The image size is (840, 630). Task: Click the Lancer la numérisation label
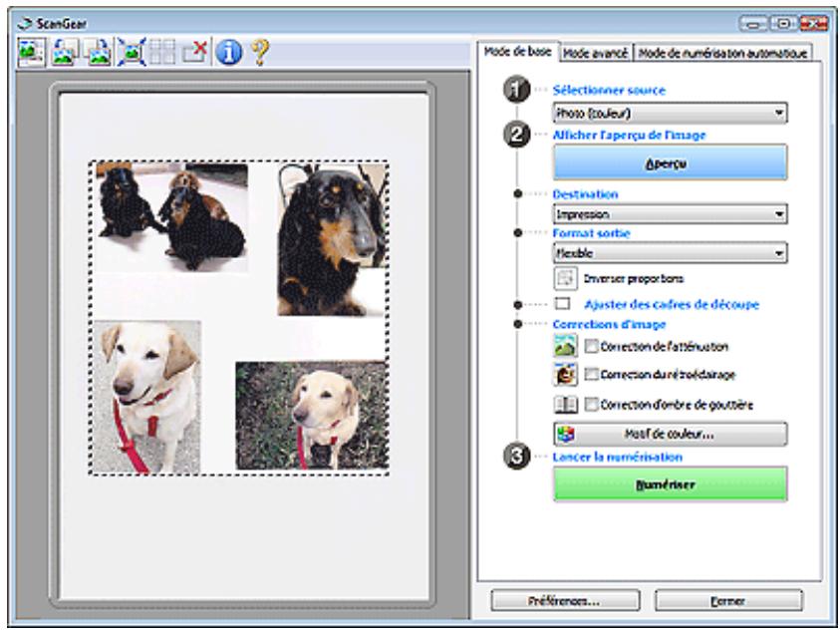click(x=617, y=457)
